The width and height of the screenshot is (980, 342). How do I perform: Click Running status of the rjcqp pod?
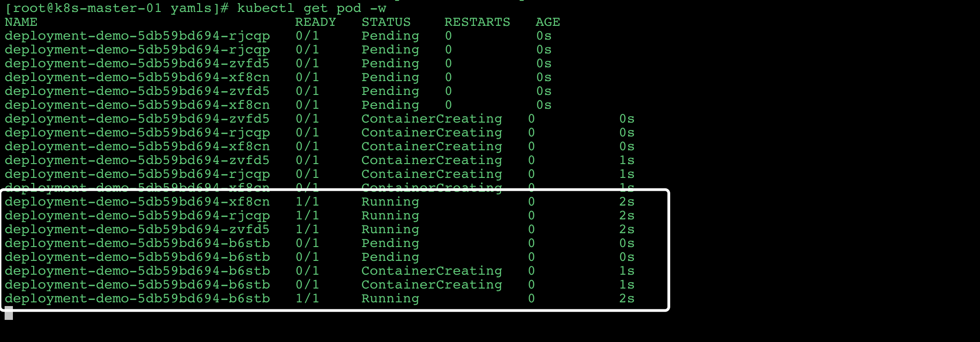tap(390, 216)
